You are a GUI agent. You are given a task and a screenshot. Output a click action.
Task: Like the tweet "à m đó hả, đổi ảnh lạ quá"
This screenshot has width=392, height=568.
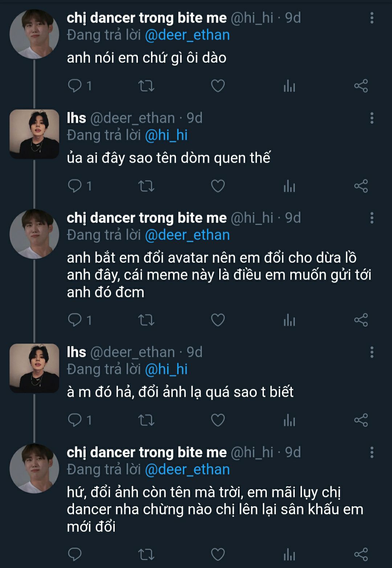click(x=218, y=420)
